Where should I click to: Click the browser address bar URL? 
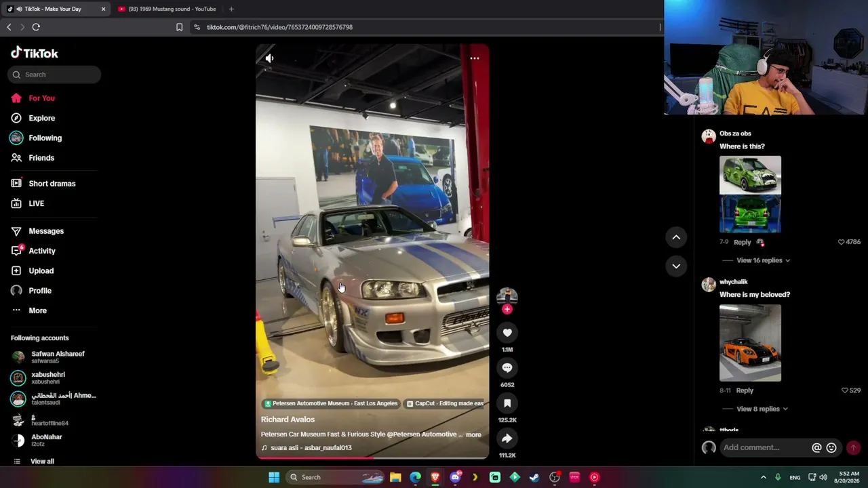pos(279,27)
